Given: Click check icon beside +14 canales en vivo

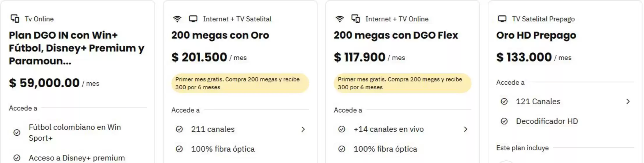Looking at the screenshot, I should click(342, 129).
